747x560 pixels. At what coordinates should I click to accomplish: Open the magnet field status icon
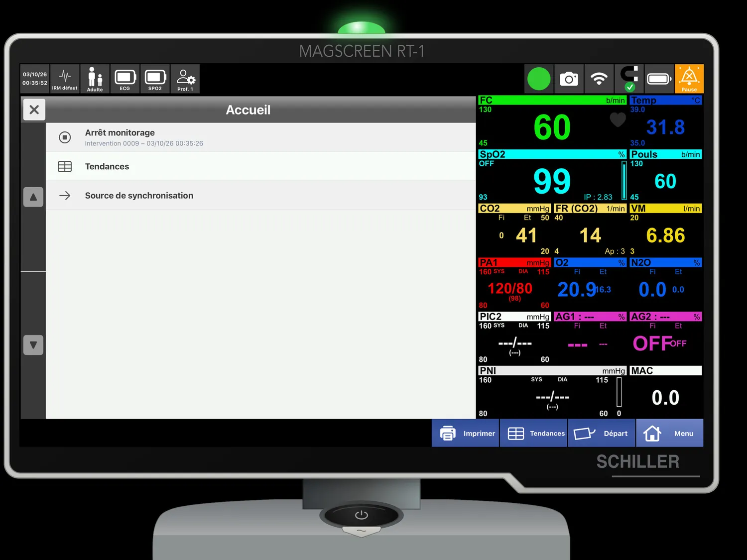click(629, 79)
